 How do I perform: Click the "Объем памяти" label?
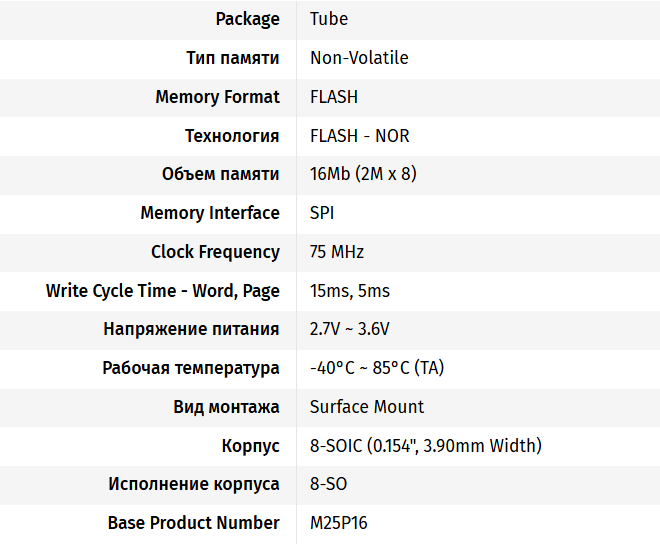click(x=220, y=174)
